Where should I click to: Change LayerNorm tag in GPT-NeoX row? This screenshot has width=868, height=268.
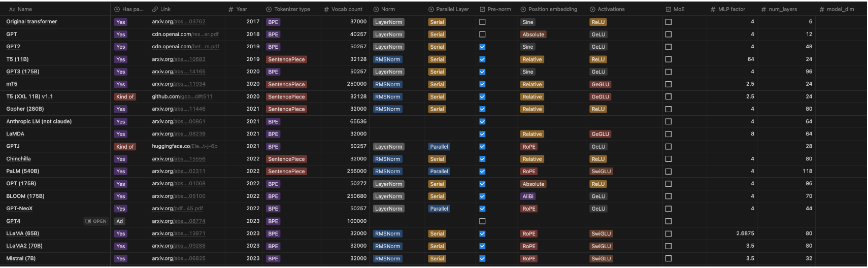point(388,209)
